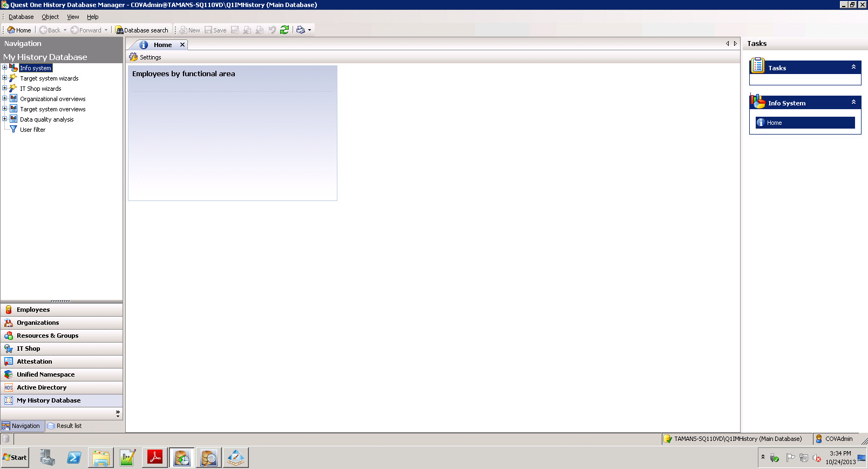Click the COVAdmin user status entry
Image resolution: width=868 pixels, height=469 pixels.
point(834,439)
